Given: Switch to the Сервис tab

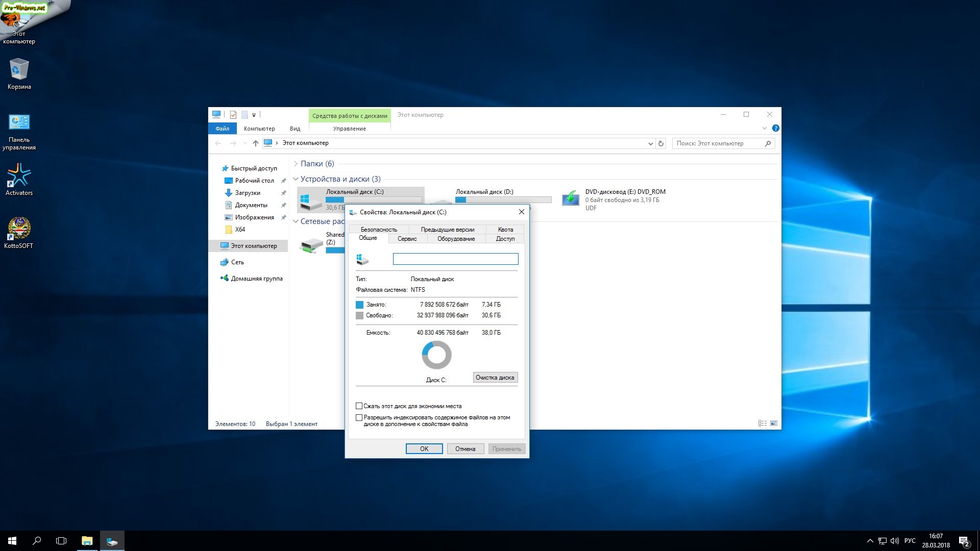Looking at the screenshot, I should [x=407, y=239].
